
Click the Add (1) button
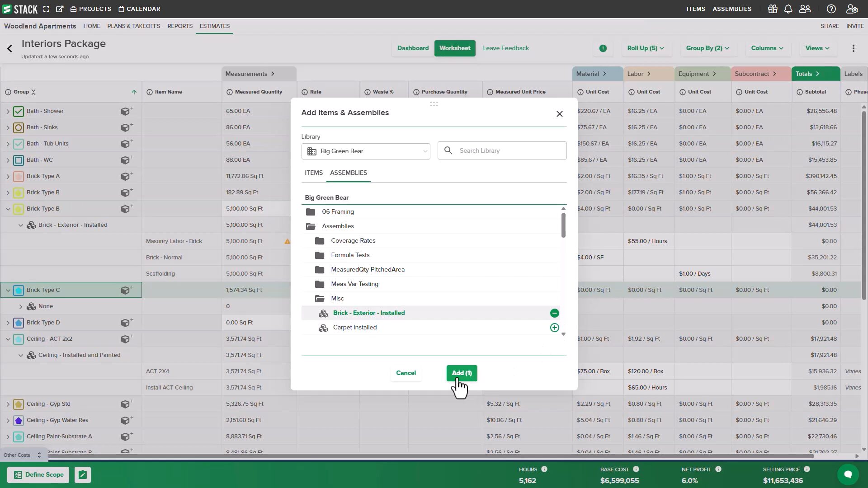click(x=461, y=373)
